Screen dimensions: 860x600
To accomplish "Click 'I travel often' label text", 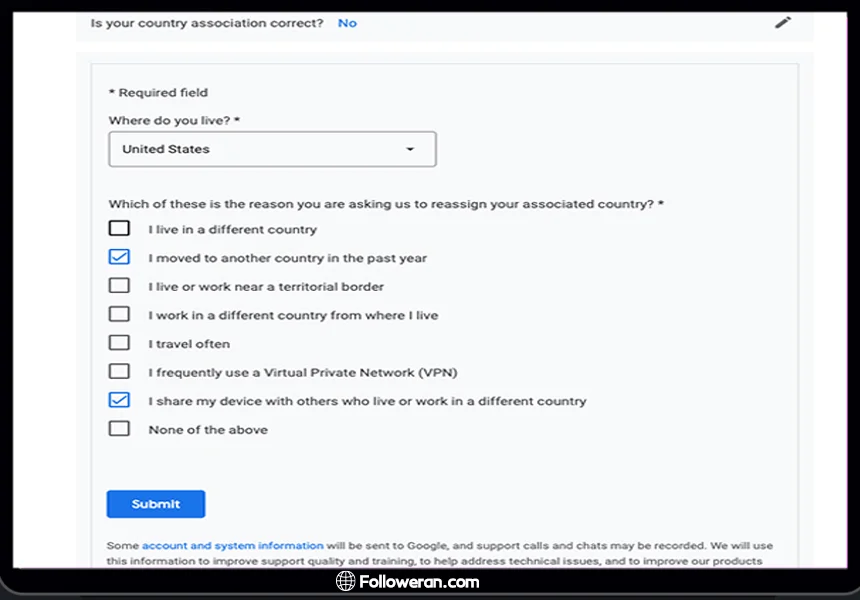I will 189,344.
